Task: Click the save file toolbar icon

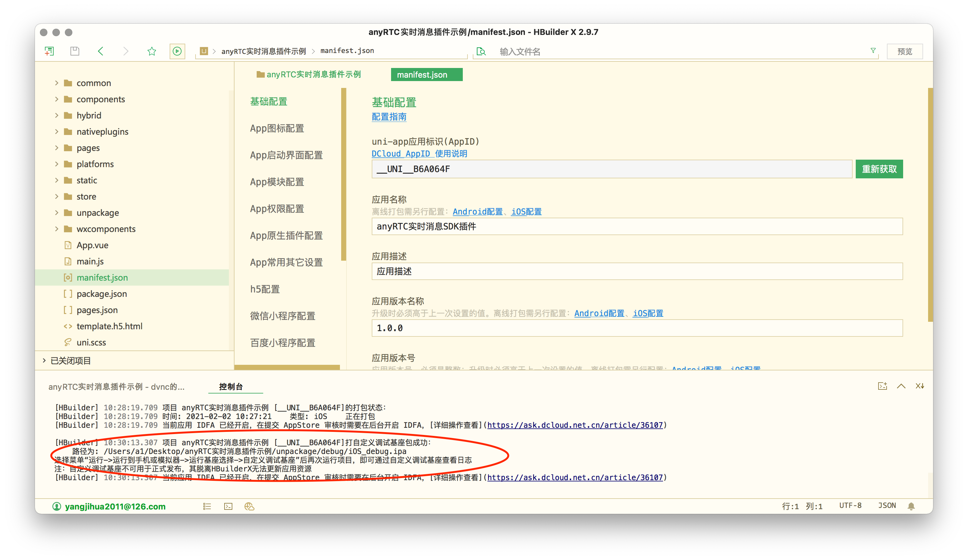Action: [x=75, y=51]
